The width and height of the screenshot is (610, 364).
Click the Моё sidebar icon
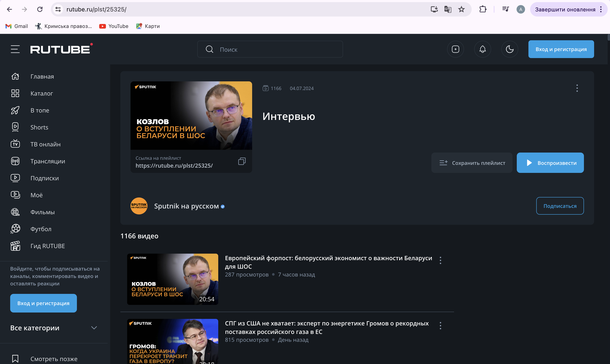[15, 195]
